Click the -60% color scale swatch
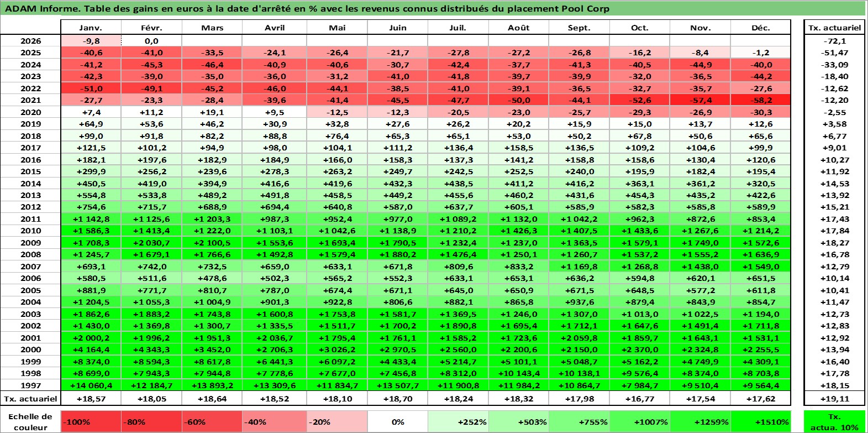 pos(212,422)
